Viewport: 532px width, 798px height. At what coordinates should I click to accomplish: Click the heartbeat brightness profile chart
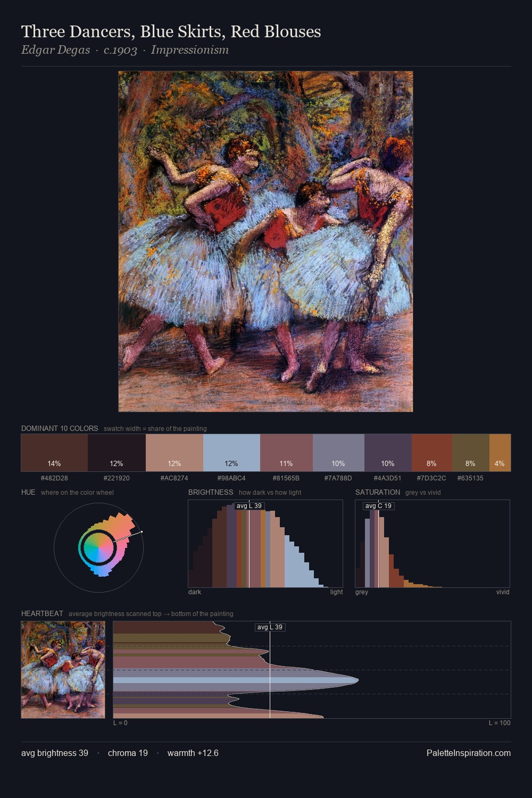312,670
